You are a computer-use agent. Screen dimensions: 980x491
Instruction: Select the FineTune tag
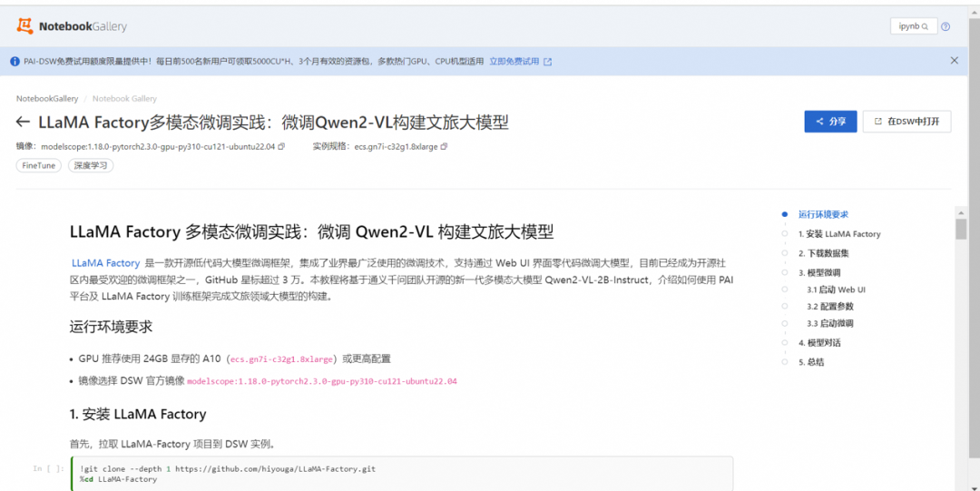[x=39, y=166]
